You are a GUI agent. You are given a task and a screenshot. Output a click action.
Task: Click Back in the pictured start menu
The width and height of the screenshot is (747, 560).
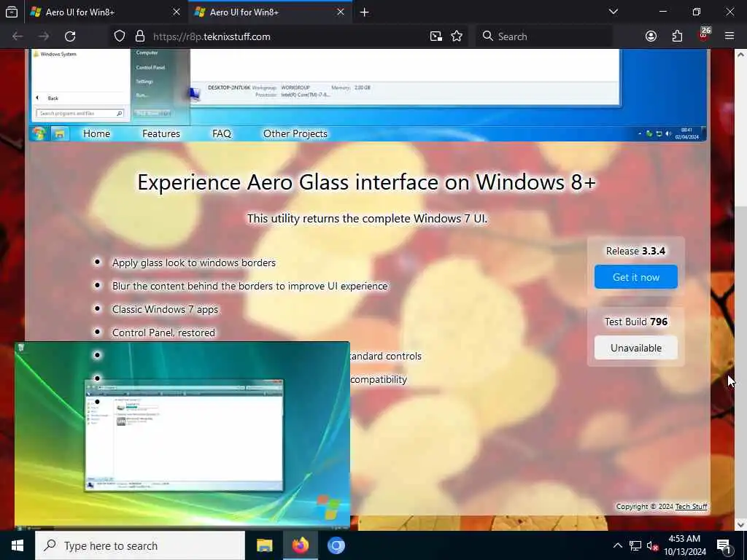coord(53,98)
